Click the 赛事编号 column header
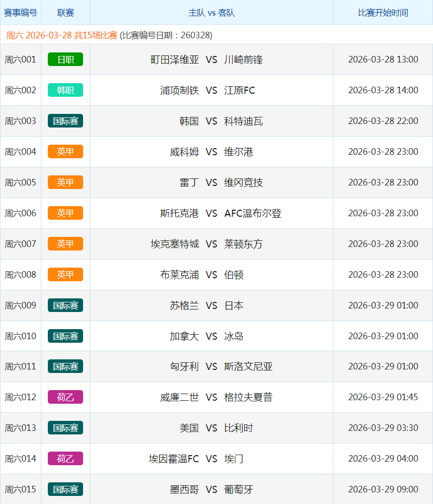 [x=21, y=13]
